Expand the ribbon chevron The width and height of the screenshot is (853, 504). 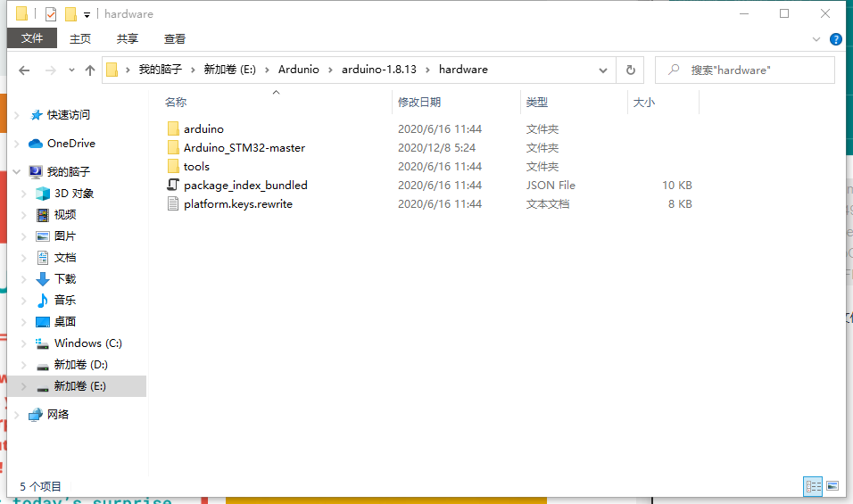pos(816,39)
